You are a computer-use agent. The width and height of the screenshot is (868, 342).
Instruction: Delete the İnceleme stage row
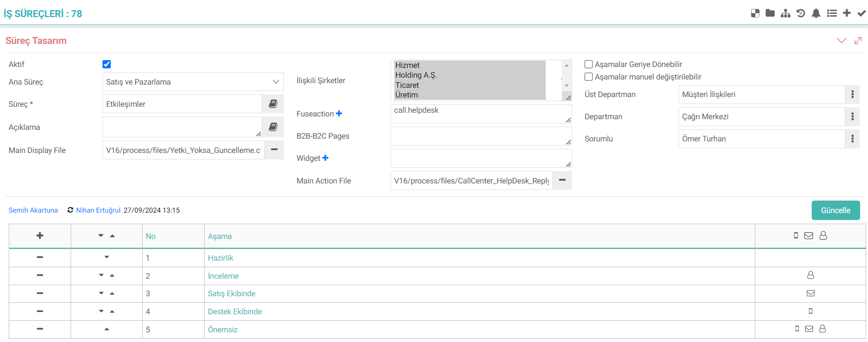click(40, 275)
